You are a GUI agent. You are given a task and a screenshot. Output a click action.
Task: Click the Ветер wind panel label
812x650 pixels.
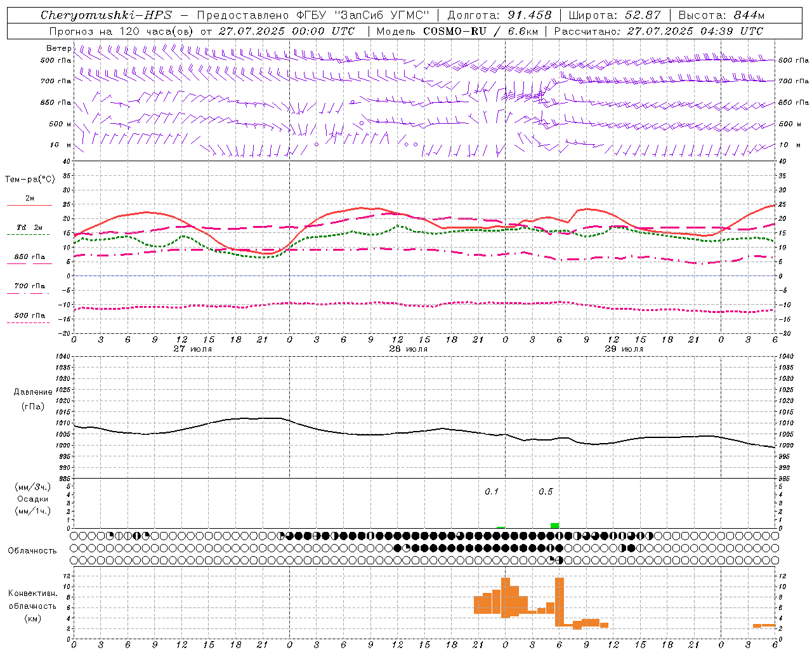(58, 48)
